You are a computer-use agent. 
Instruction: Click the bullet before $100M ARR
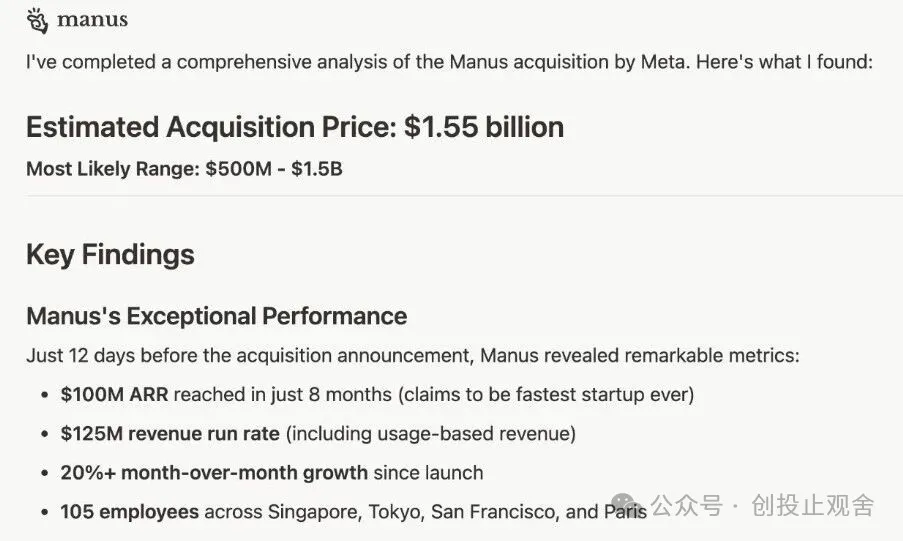45,395
